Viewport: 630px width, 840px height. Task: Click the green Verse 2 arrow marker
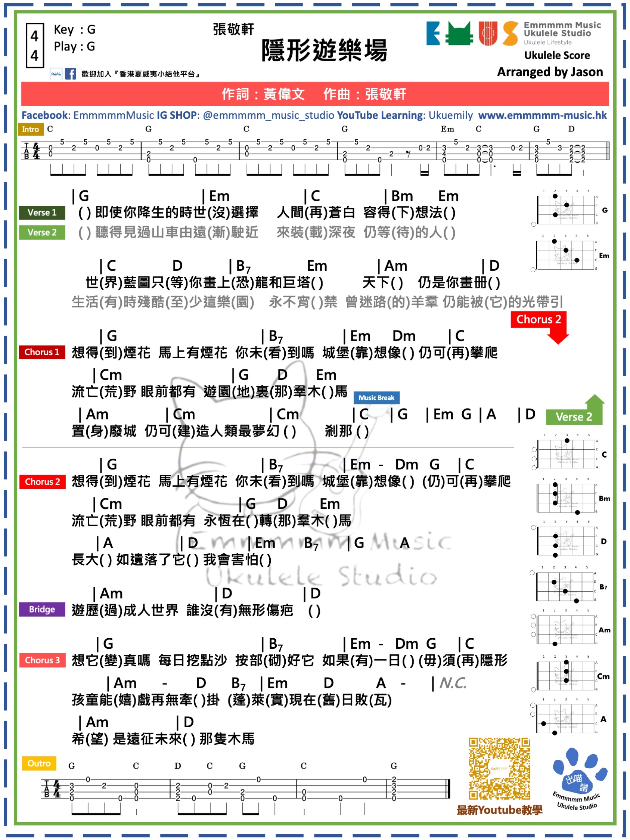(x=575, y=410)
